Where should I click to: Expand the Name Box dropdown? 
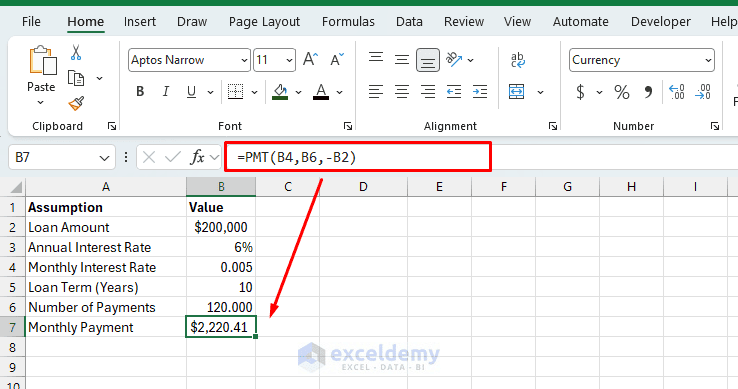click(104, 158)
